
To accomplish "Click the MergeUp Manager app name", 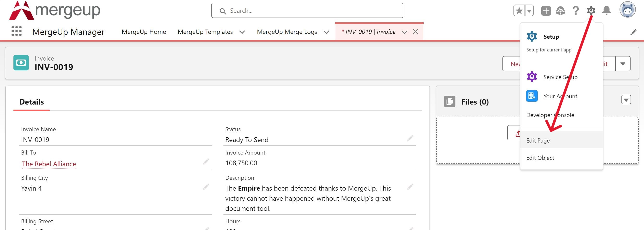I will pyautogui.click(x=68, y=32).
